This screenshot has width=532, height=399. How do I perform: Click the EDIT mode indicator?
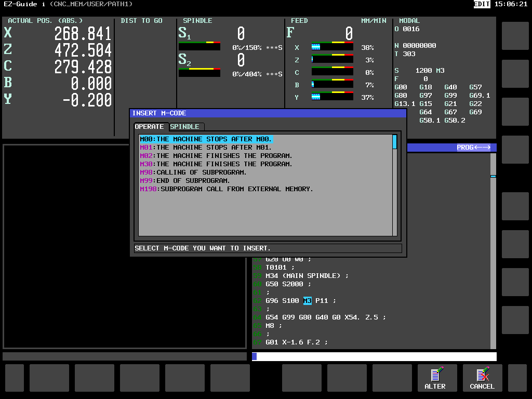[x=482, y=4]
